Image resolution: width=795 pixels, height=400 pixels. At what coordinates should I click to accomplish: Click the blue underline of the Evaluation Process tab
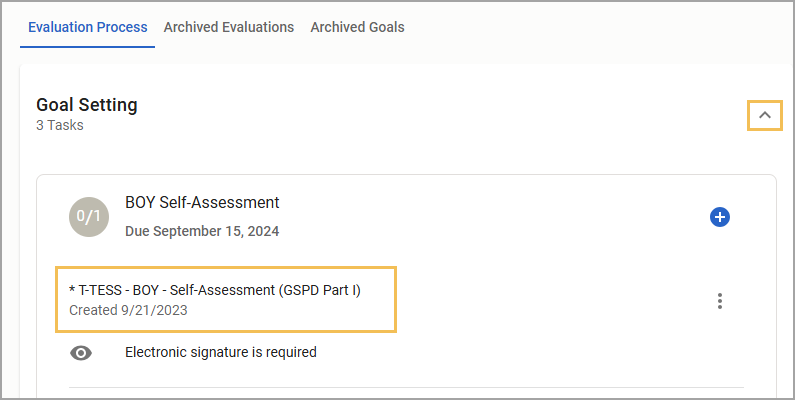[x=88, y=47]
